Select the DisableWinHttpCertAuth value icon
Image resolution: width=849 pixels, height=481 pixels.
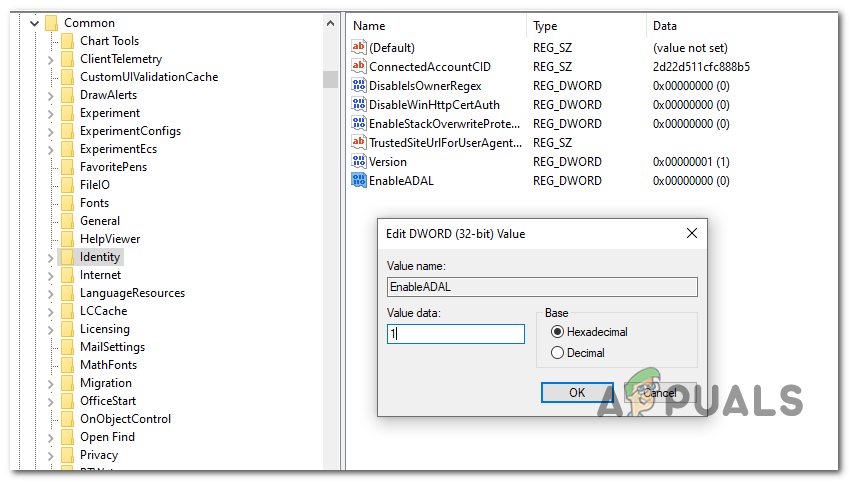click(359, 104)
